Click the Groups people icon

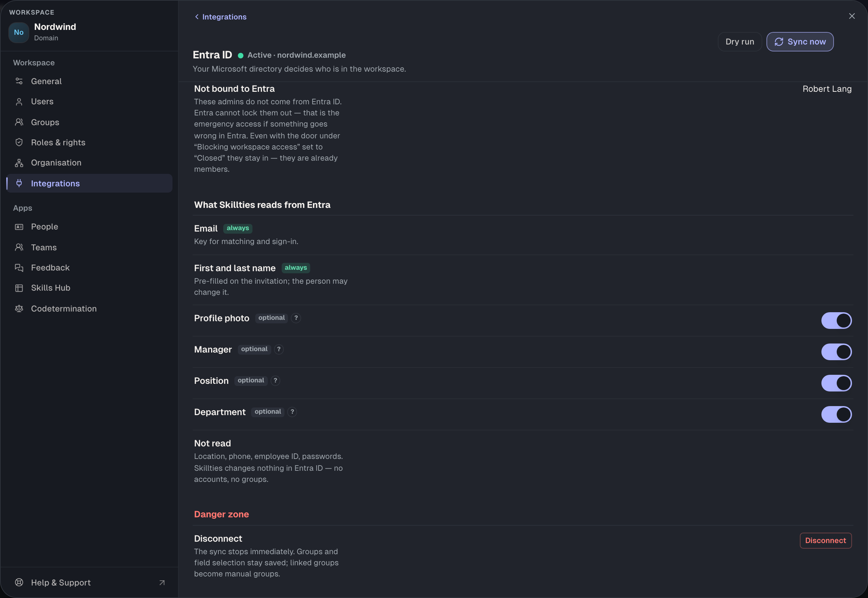coord(19,122)
